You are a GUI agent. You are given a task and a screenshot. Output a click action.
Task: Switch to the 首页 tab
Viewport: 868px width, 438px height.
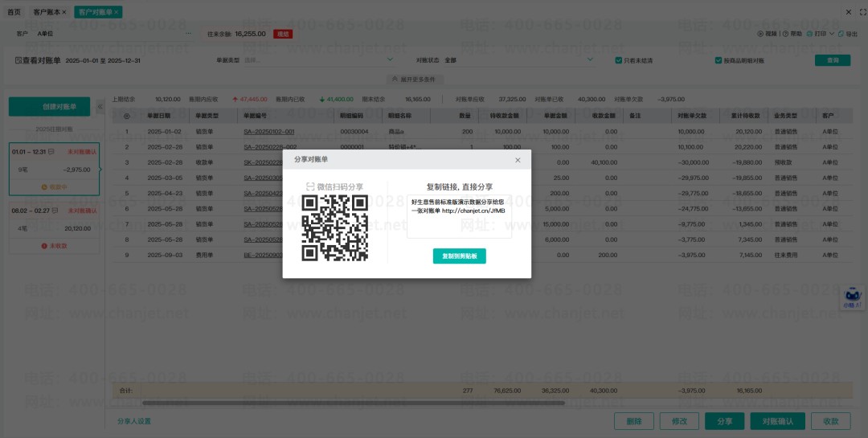(14, 11)
